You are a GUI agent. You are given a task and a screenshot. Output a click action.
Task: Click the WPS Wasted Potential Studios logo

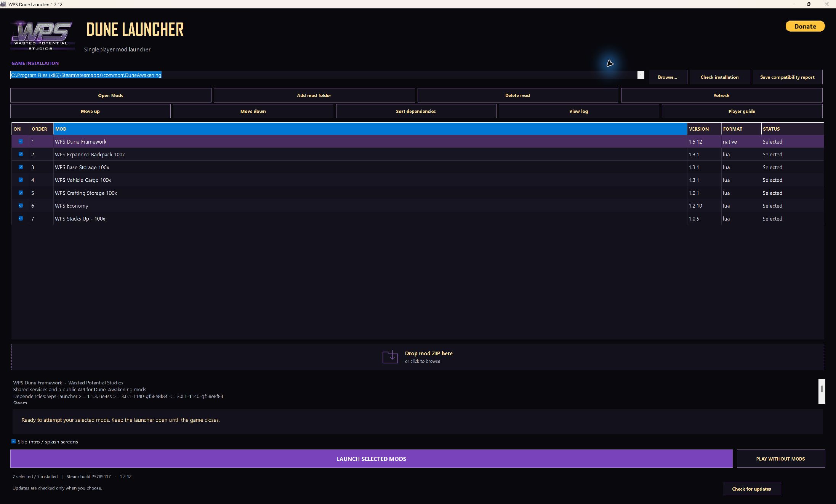point(42,35)
